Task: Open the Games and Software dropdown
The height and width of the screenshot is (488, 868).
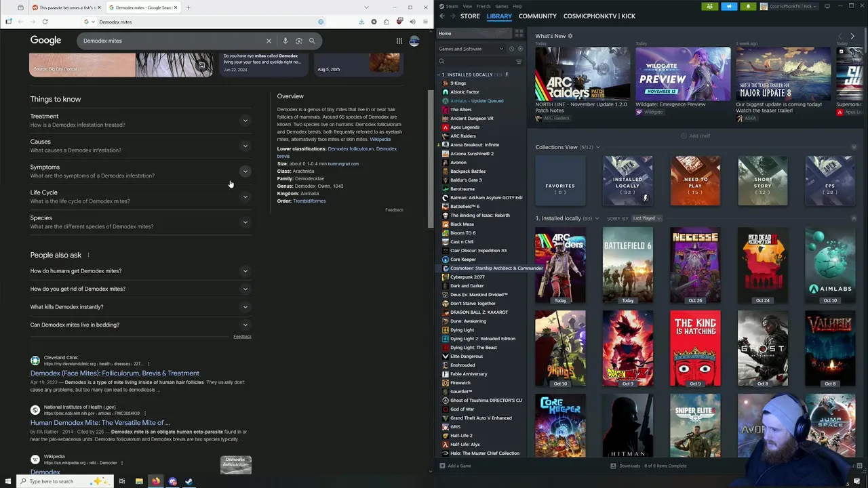Action: point(471,49)
